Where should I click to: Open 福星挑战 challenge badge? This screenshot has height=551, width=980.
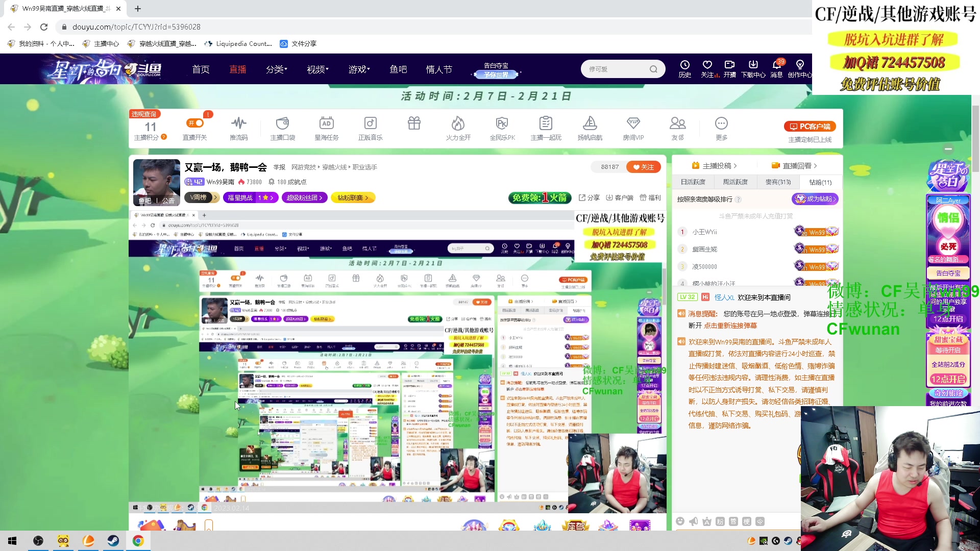point(251,197)
